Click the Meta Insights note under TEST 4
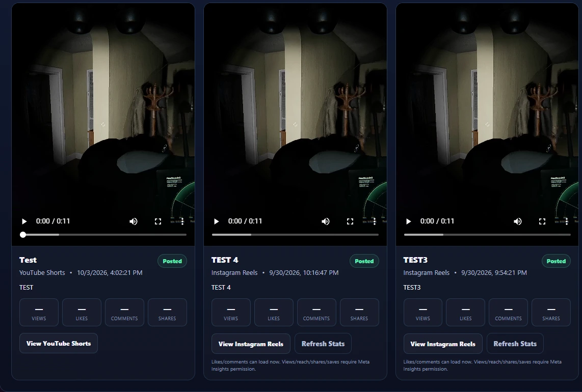Viewport: 582px width, 392px height. tap(290, 366)
